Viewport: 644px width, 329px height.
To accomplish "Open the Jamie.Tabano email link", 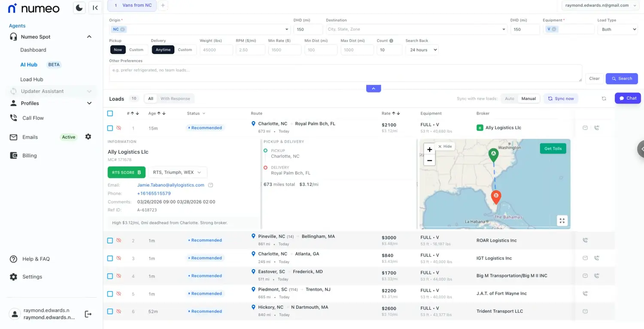I will pos(170,185).
